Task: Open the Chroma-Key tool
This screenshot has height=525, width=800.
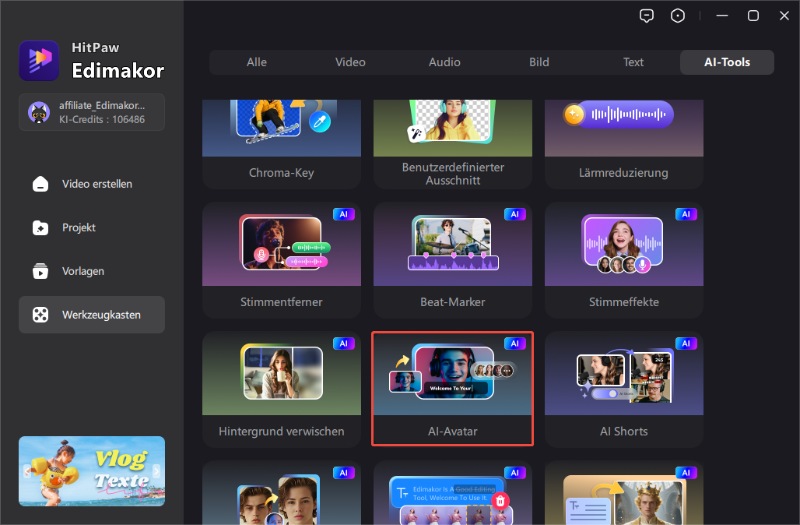Action: click(x=282, y=144)
